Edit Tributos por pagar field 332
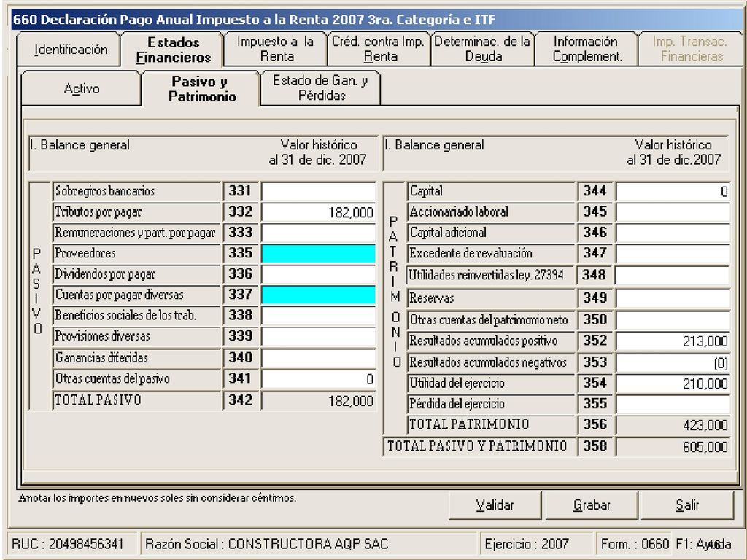The height and width of the screenshot is (560, 747). 318,212
